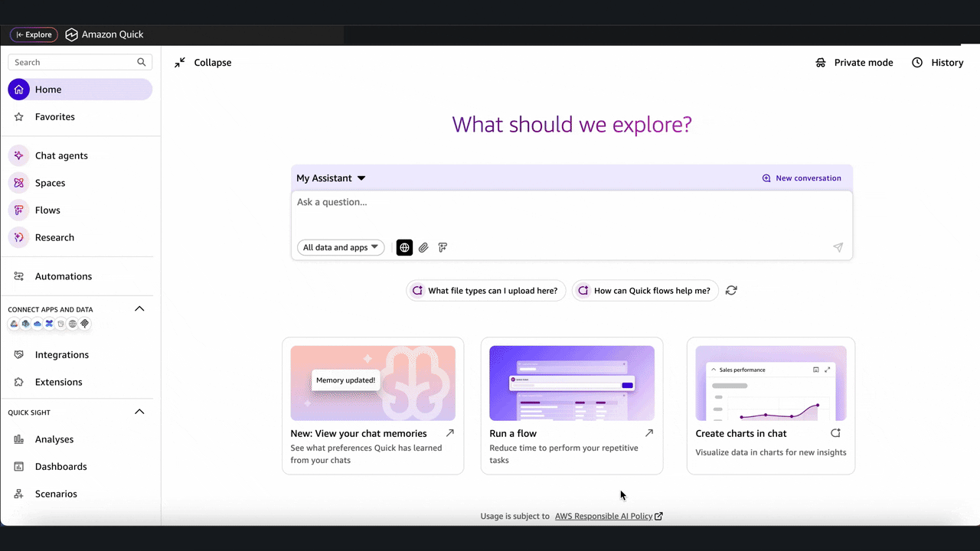Open the Analyses chart icon
Screen dimensions: 980x551
click(x=19, y=439)
